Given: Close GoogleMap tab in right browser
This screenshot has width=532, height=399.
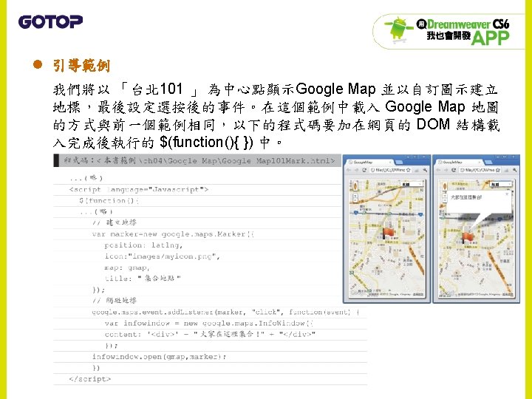Looking at the screenshot, I should pyautogui.click(x=480, y=162).
